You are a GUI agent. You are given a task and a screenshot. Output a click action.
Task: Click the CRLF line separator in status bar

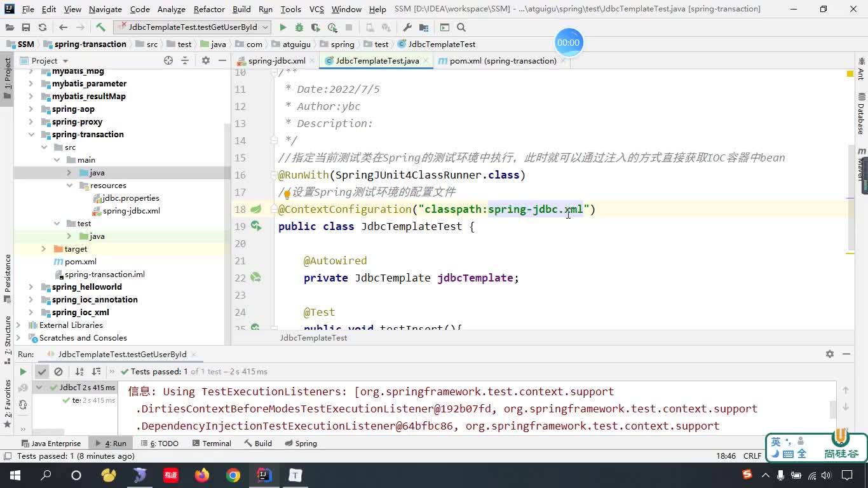tap(752, 456)
